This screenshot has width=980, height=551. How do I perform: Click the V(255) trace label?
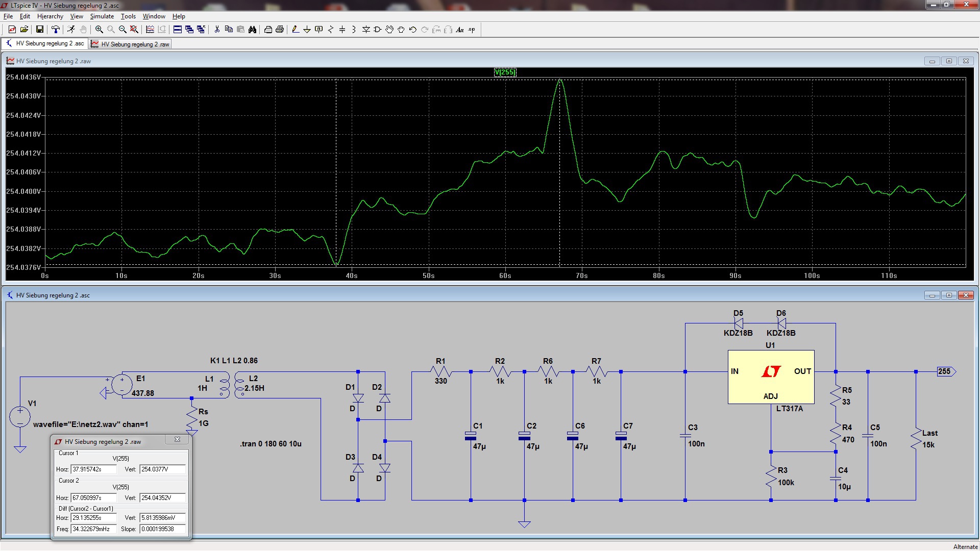click(x=505, y=72)
